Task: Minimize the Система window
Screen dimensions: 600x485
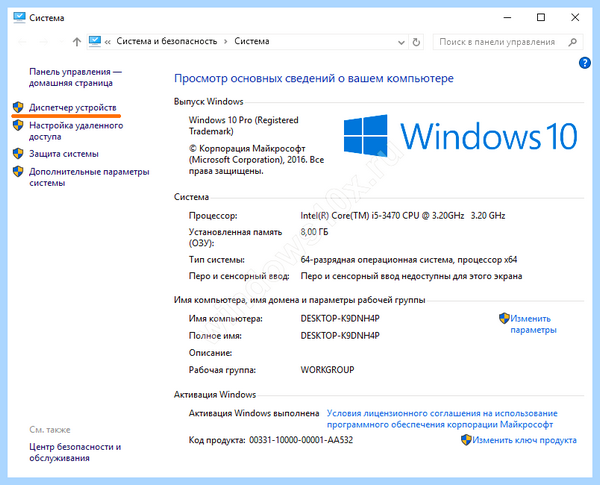Action: (507, 18)
